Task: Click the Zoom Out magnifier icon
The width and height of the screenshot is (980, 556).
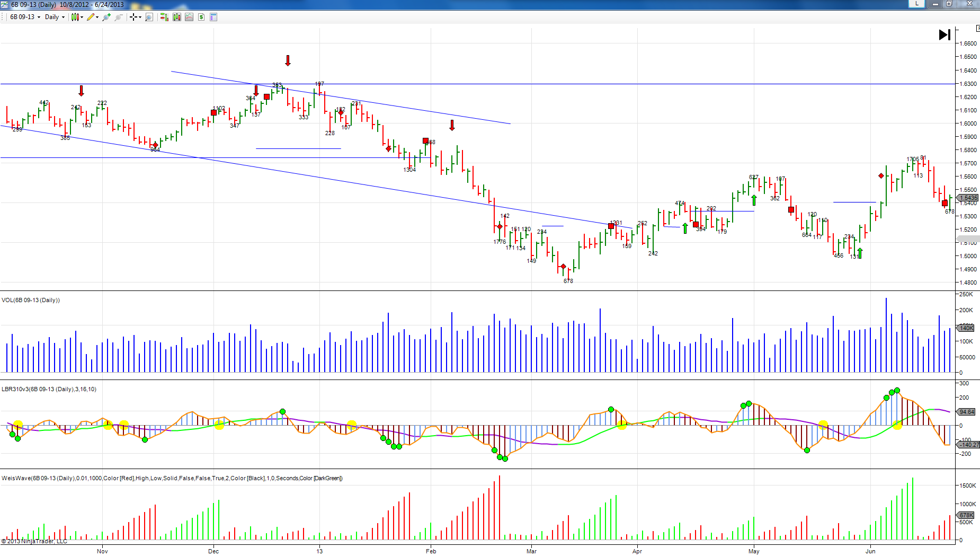Action: [119, 17]
